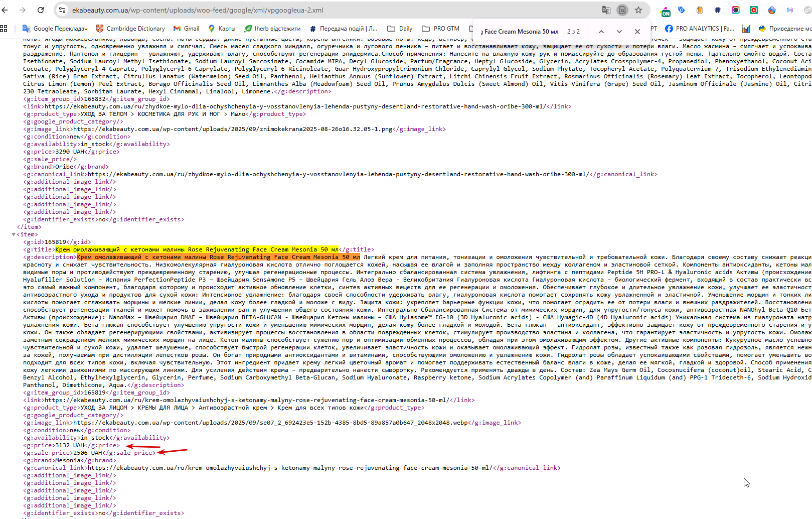Click the highlighted g:title Mesonia text
Screen dimensions: 812x519
[197, 249]
